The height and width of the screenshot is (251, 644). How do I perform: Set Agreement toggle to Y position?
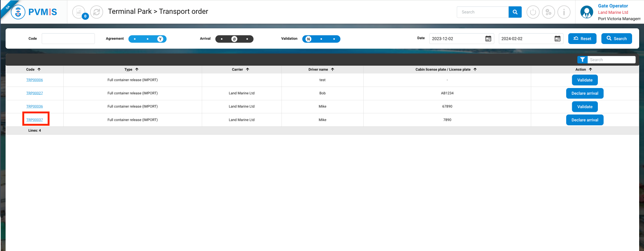click(x=160, y=39)
